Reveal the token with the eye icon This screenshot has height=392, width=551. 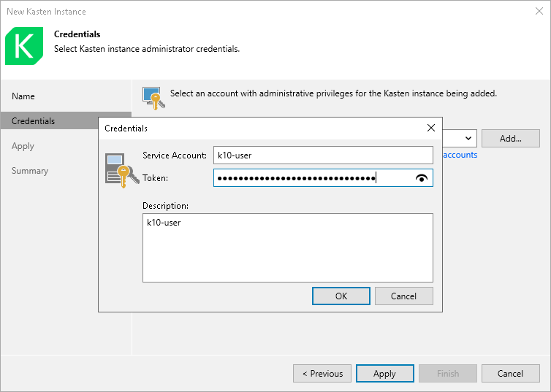[x=422, y=178]
